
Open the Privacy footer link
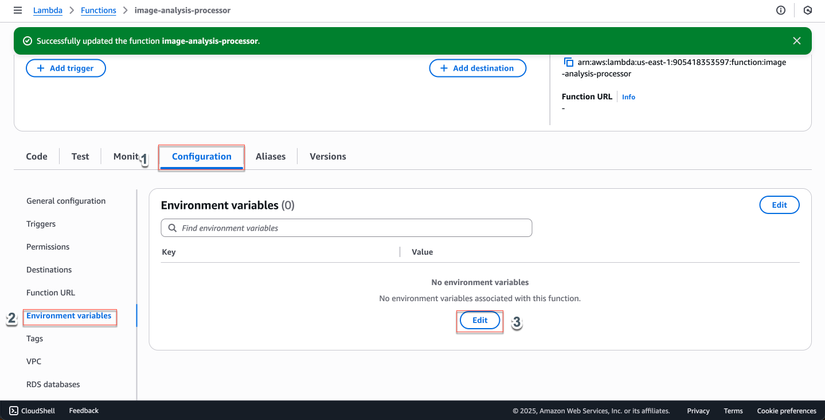pyautogui.click(x=698, y=411)
